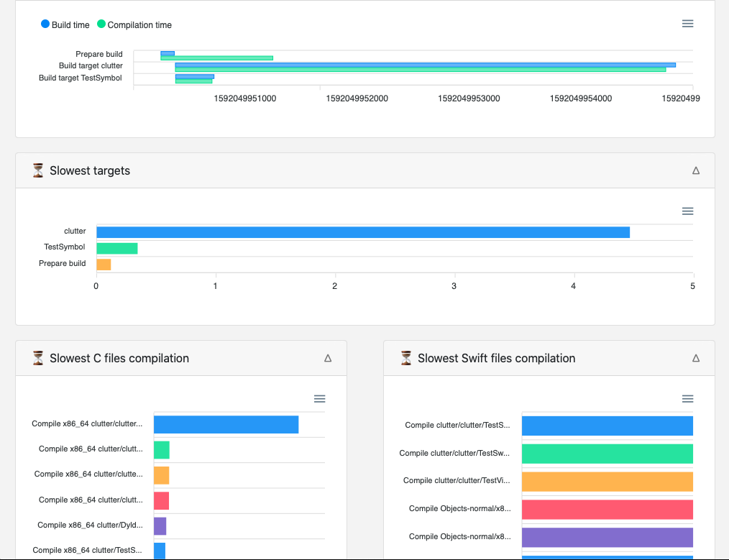The image size is (729, 560).
Task: Collapse the Slowest targets panel
Action: 696,170
